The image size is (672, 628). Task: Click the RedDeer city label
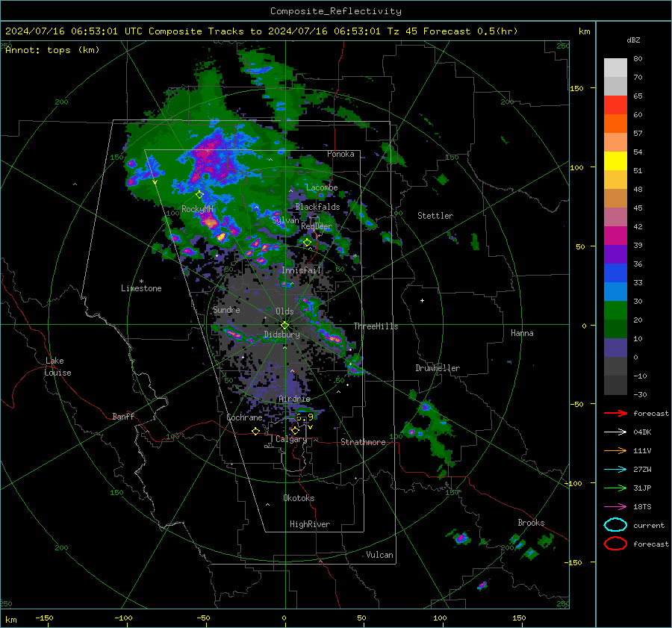(317, 226)
